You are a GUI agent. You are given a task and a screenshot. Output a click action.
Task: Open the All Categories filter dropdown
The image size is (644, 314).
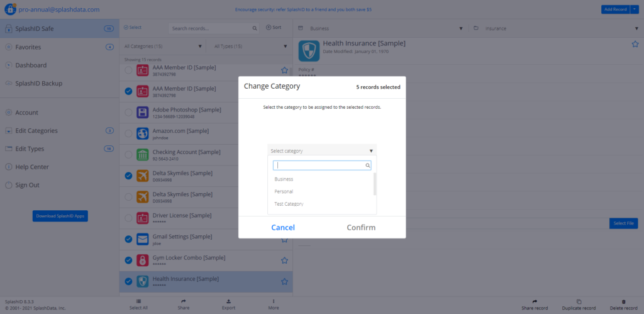[164, 46]
